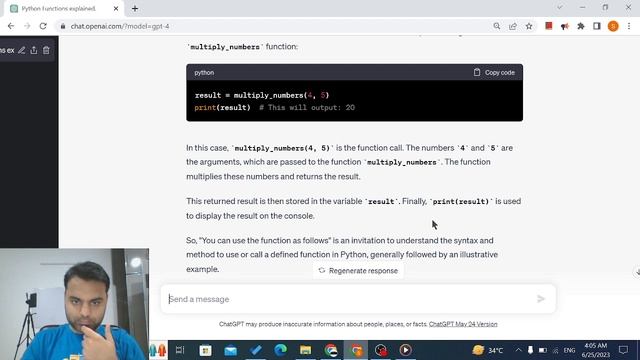Open the megaphone extension icon
The width and height of the screenshot is (640, 360).
click(564, 26)
